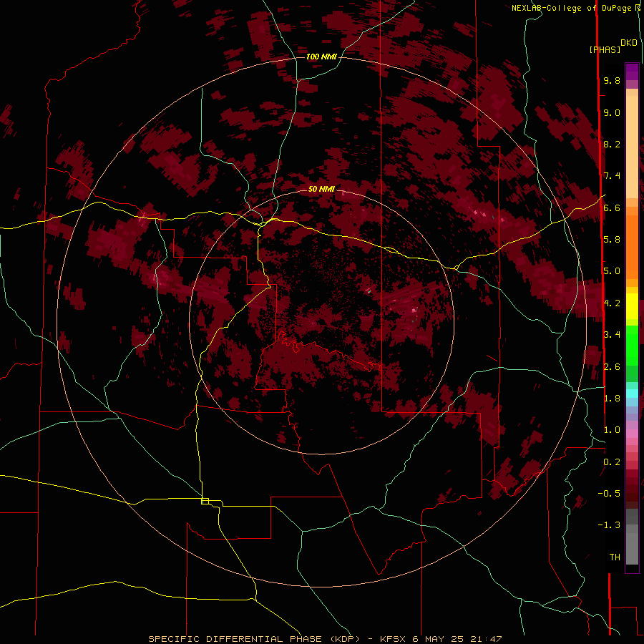Screen dimensions: 644x644
Task: Select the 5.8 value on the color scale
Action: [612, 240]
